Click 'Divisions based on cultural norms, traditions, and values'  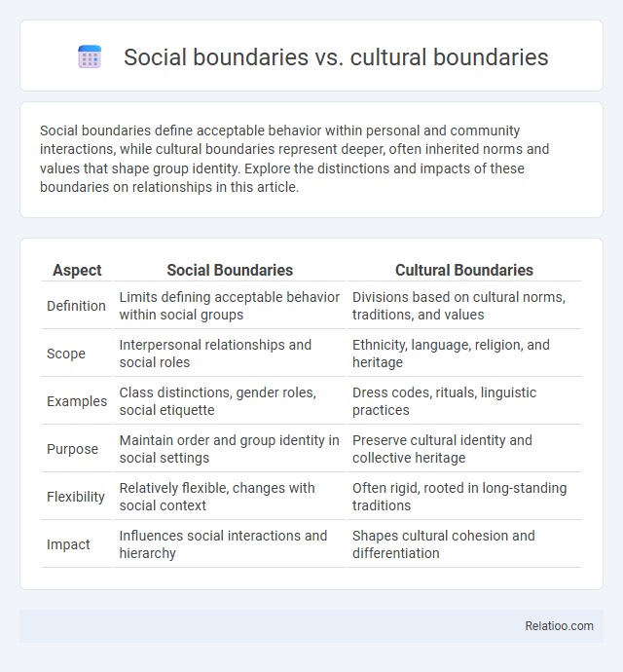tap(458, 306)
